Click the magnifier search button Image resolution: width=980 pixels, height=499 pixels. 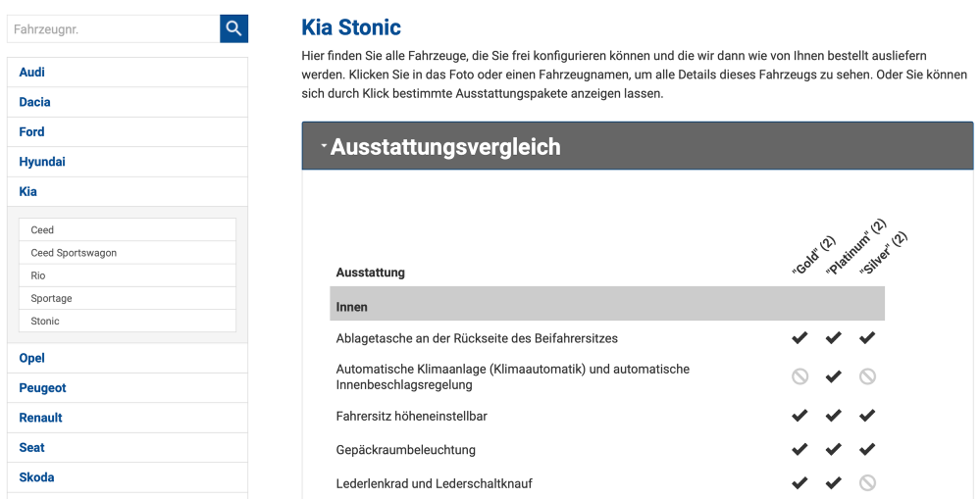coord(233,28)
